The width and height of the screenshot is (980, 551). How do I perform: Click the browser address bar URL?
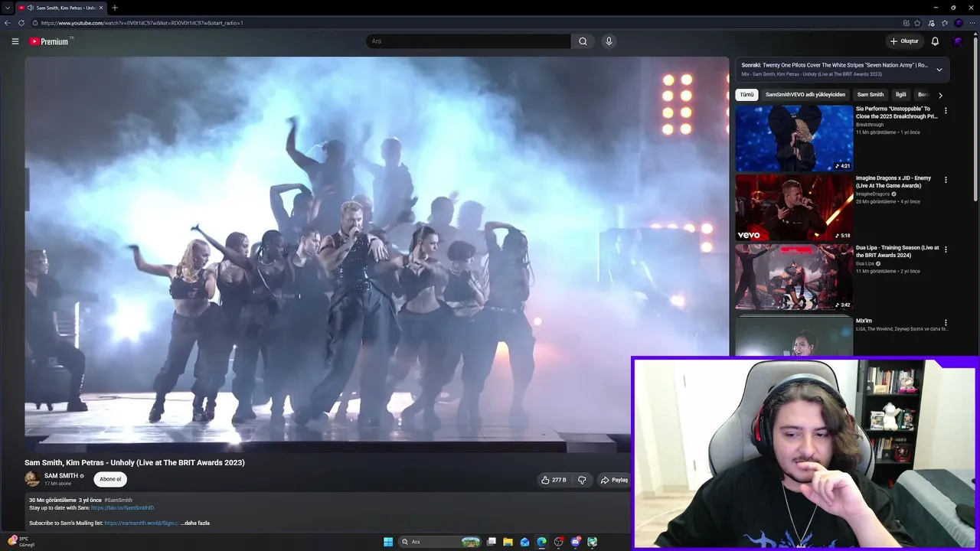142,23
